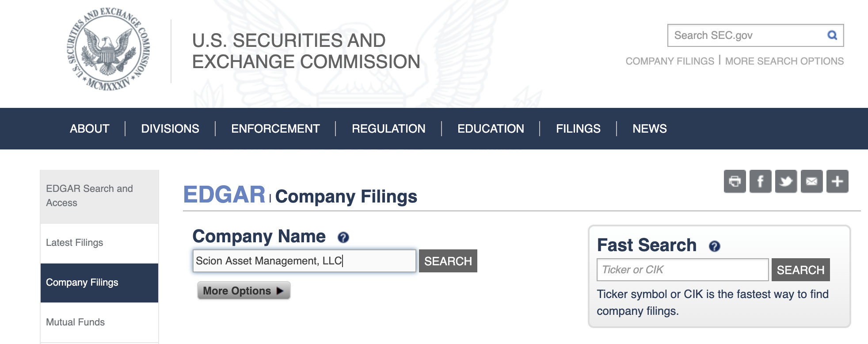Open the ENFORCEMENT navigation menu
The height and width of the screenshot is (344, 868).
click(275, 129)
